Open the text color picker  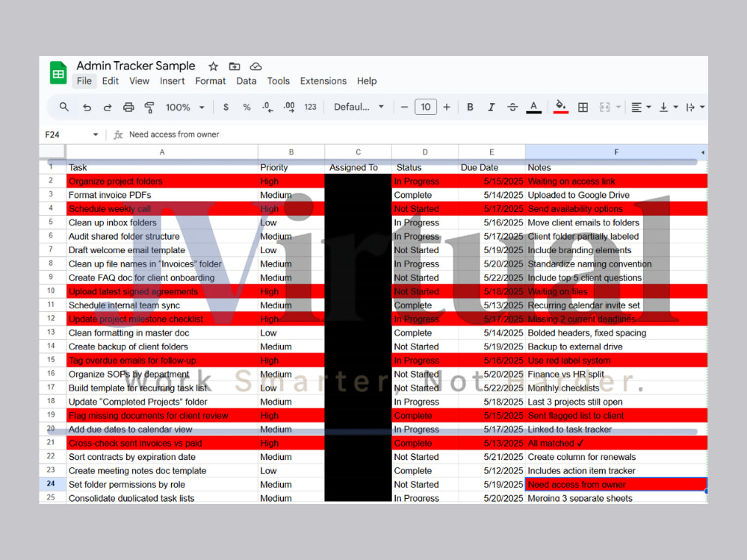pos(533,107)
